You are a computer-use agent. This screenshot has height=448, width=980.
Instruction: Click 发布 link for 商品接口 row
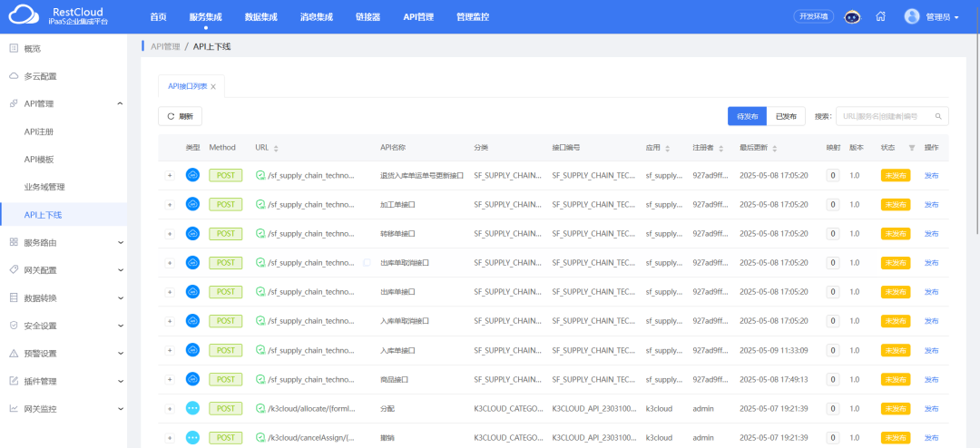(931, 379)
